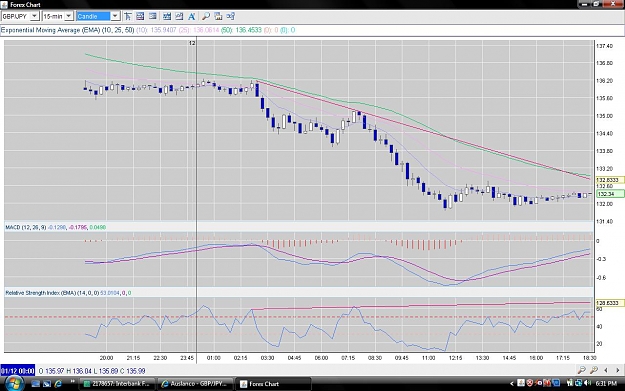Select the text annotation 'A' tool
625x391 pixels.
[191, 16]
